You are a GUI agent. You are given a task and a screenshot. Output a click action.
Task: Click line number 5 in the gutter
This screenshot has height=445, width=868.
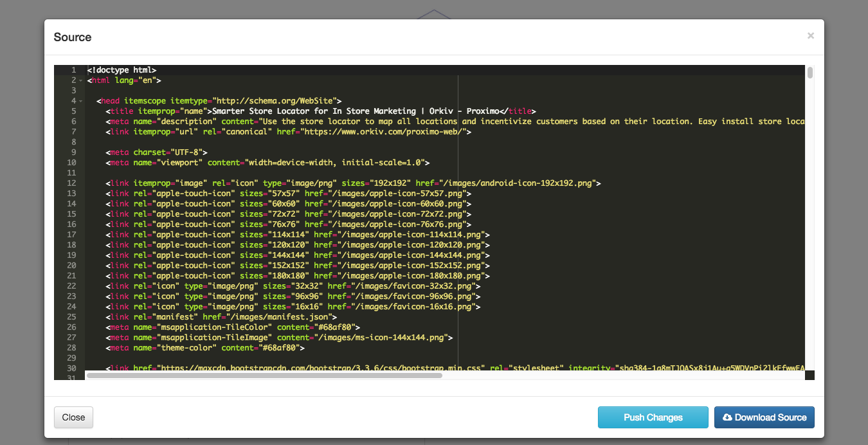tap(74, 111)
